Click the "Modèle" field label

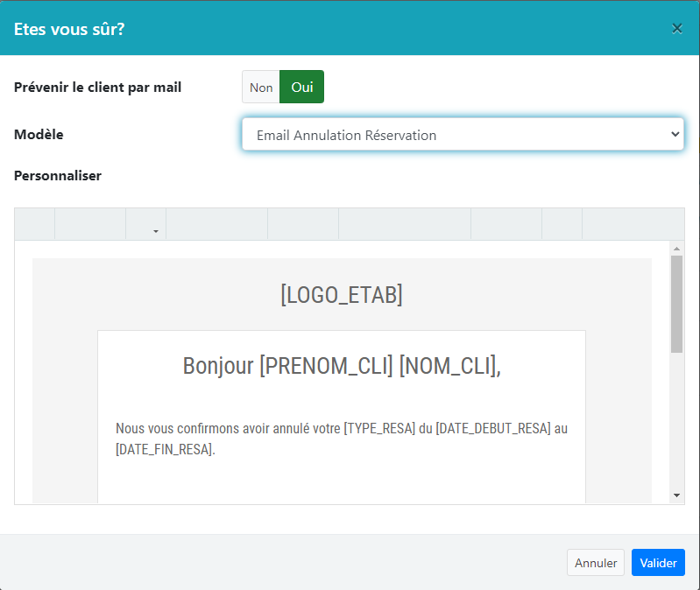[39, 135]
